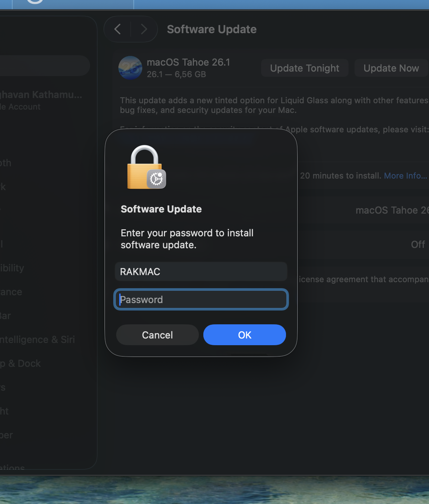Click the macOS Tahoe 26 icon
The width and height of the screenshot is (429, 504).
point(130,68)
